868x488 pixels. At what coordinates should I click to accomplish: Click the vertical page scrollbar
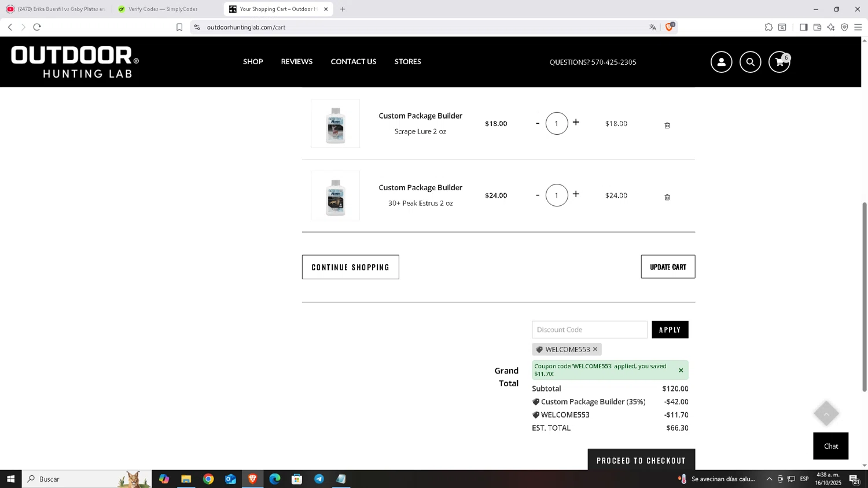865,297
